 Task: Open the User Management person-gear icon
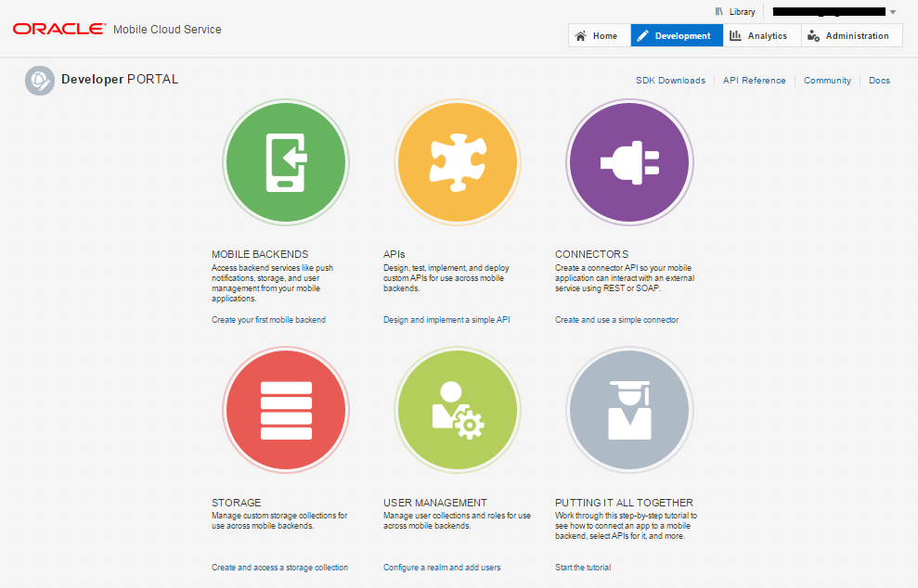(x=458, y=410)
